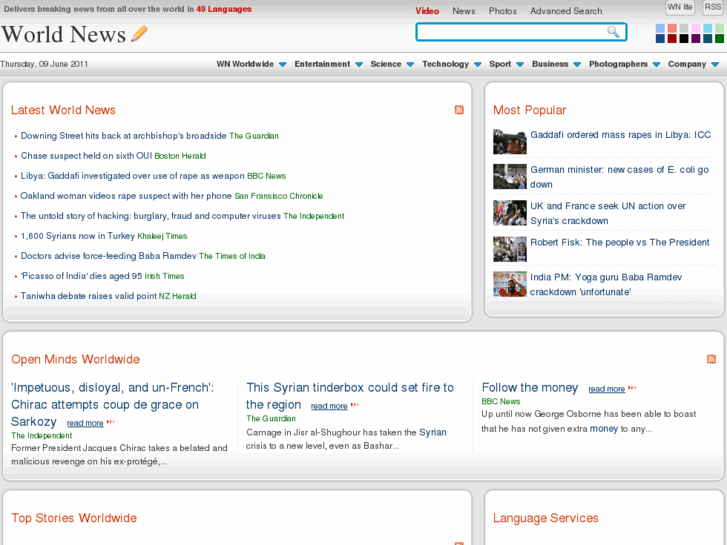Focus the search text field
Screen dimensions: 727x545
(510, 32)
